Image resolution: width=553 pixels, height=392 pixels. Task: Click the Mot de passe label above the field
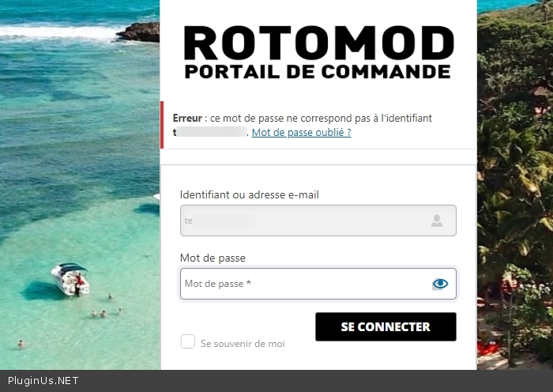213,258
